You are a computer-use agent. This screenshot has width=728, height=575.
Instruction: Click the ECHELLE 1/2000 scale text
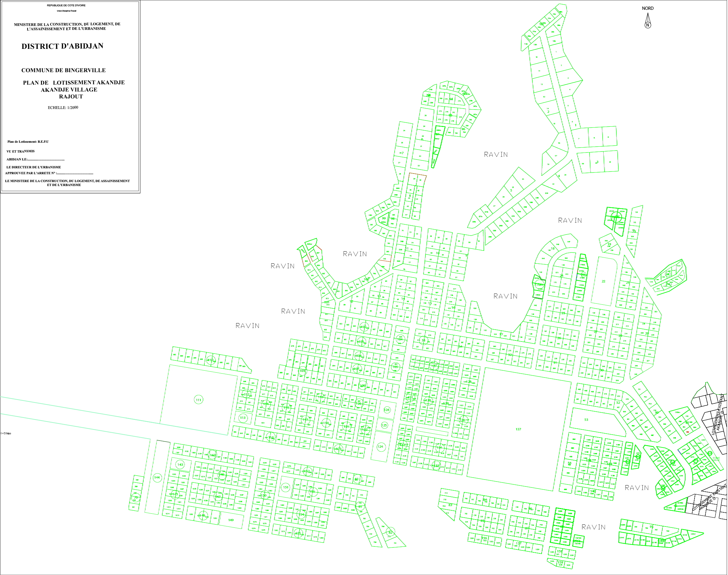click(x=63, y=108)
